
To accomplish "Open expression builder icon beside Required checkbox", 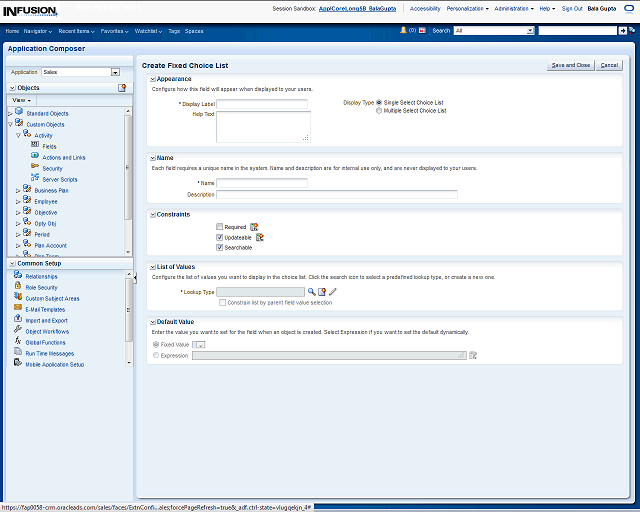I will [254, 227].
